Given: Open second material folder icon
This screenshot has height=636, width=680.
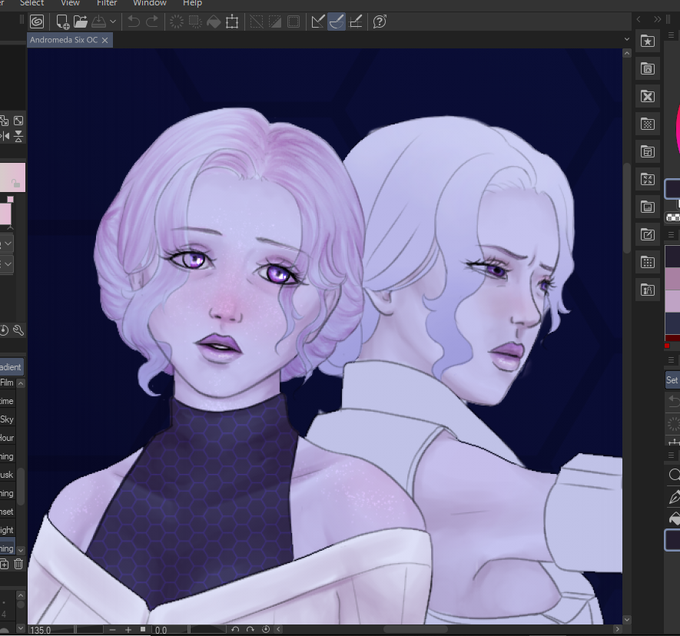Looking at the screenshot, I should (647, 68).
